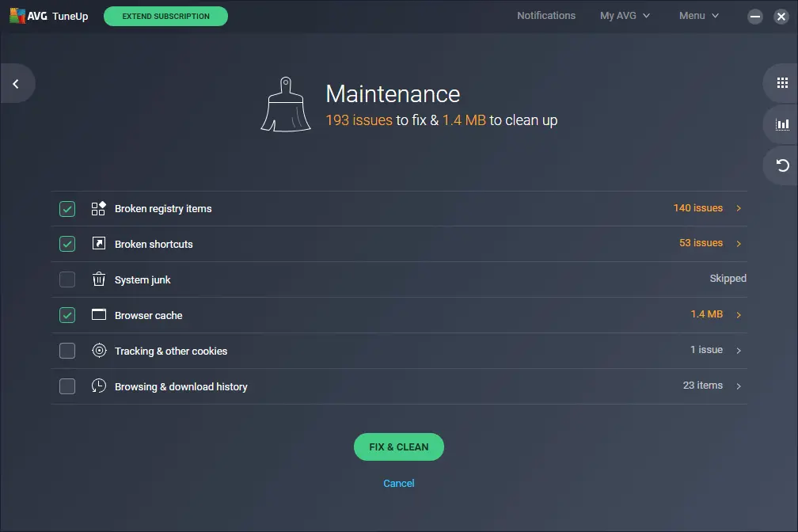798x532 pixels.
Task: Click the 23 items history count
Action: coord(702,386)
